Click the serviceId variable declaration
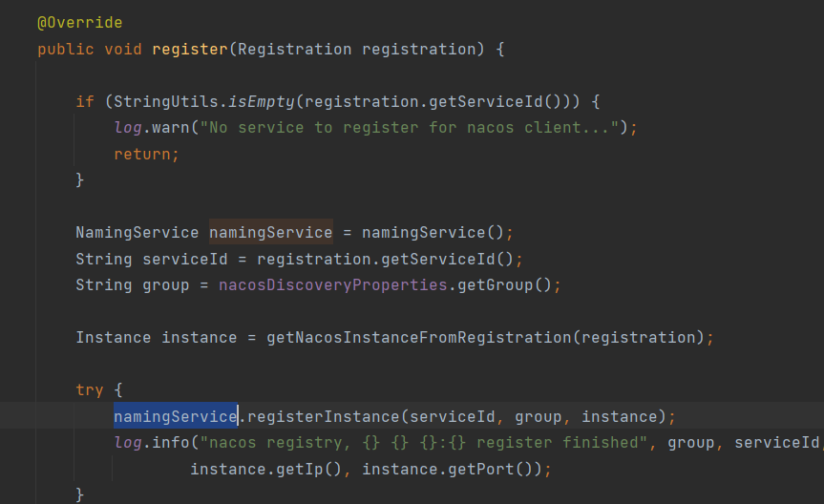Image resolution: width=824 pixels, height=504 pixels. pos(185,259)
